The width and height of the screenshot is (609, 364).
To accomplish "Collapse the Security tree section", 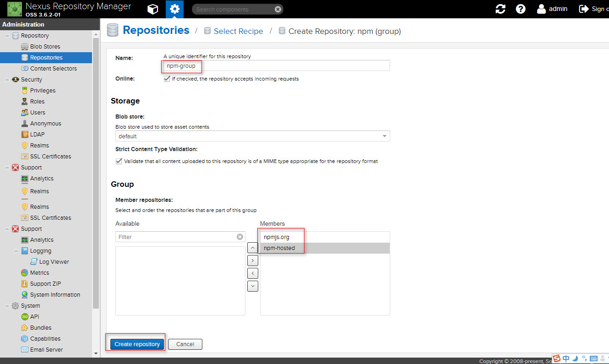I will pos(7,80).
